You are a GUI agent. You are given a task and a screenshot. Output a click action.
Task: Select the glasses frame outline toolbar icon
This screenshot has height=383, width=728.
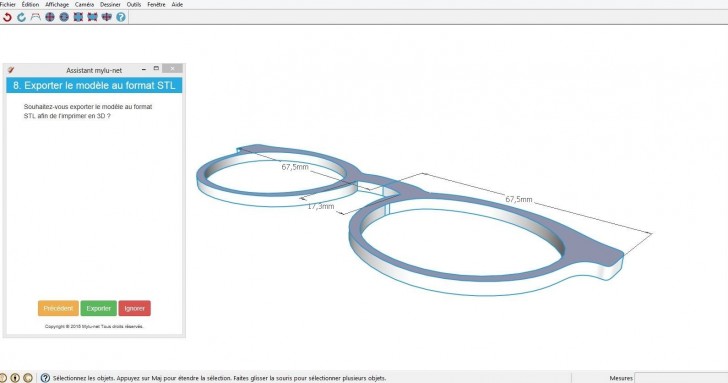(x=36, y=17)
